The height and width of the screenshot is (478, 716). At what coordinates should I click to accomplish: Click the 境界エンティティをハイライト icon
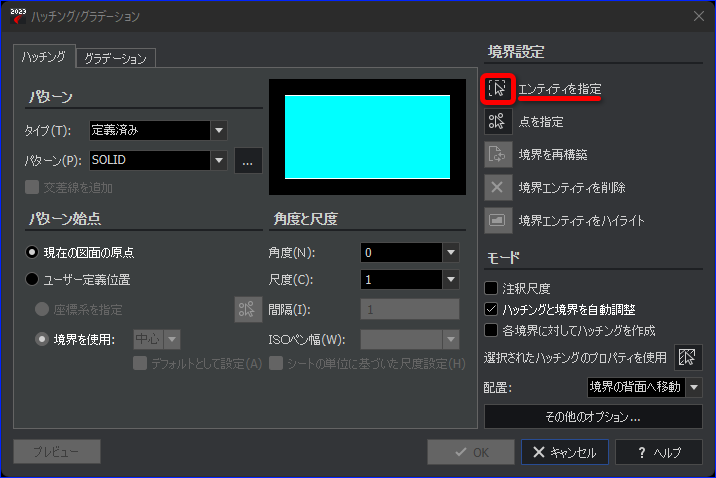tap(498, 220)
